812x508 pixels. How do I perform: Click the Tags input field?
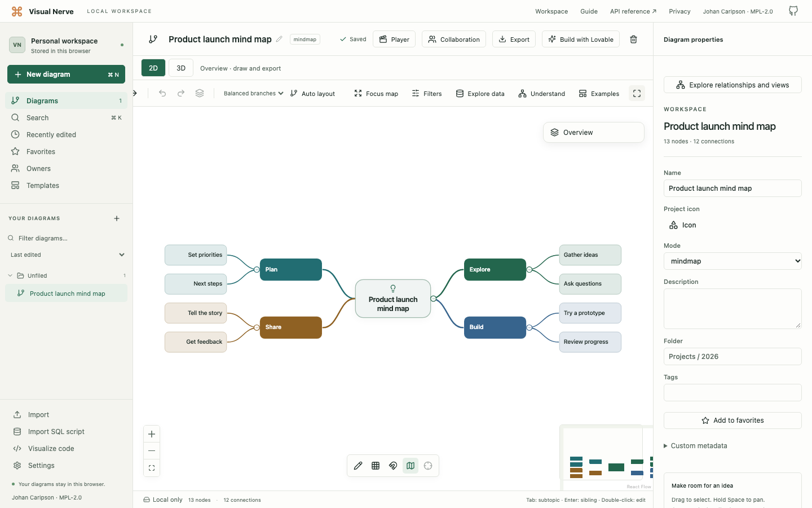[732, 393]
